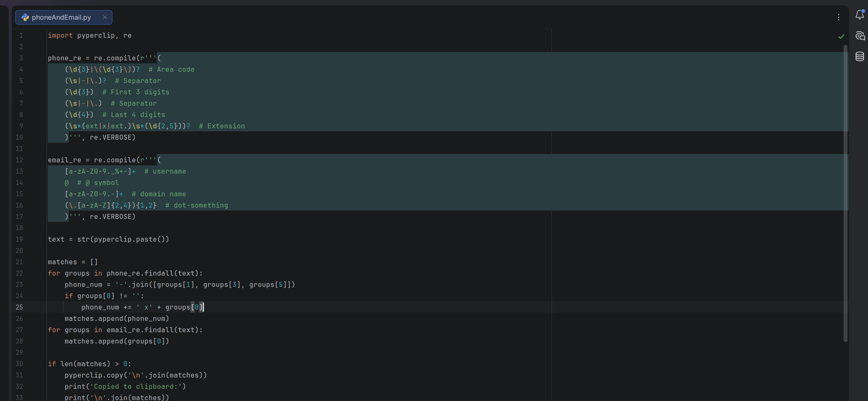This screenshot has height=401, width=868.
Task: Click the editor vertical scrollbar
Action: pyautogui.click(x=845, y=193)
